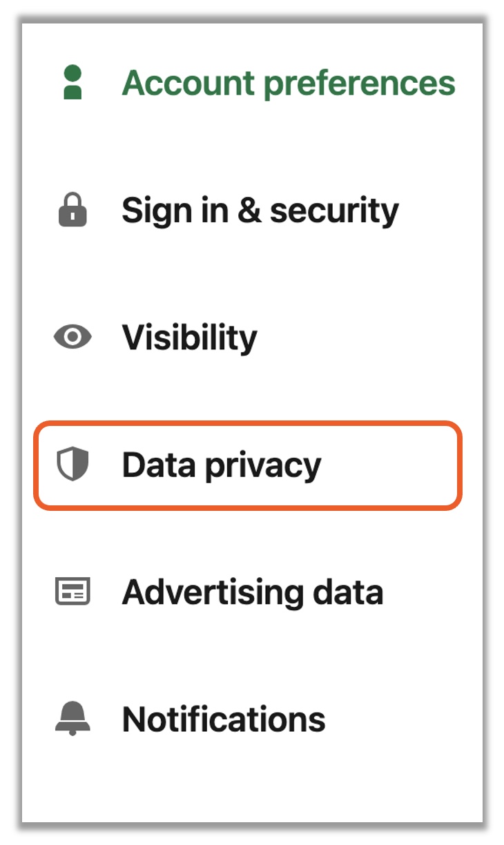This screenshot has width=504, height=845.
Task: Open the Account preferences section
Action: click(x=252, y=83)
